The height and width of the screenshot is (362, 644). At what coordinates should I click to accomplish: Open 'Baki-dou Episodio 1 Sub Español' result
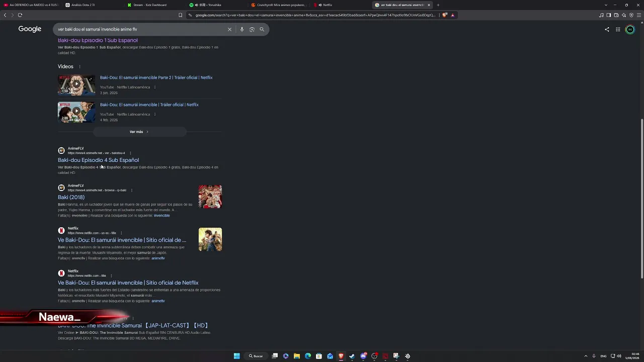pyautogui.click(x=98, y=40)
